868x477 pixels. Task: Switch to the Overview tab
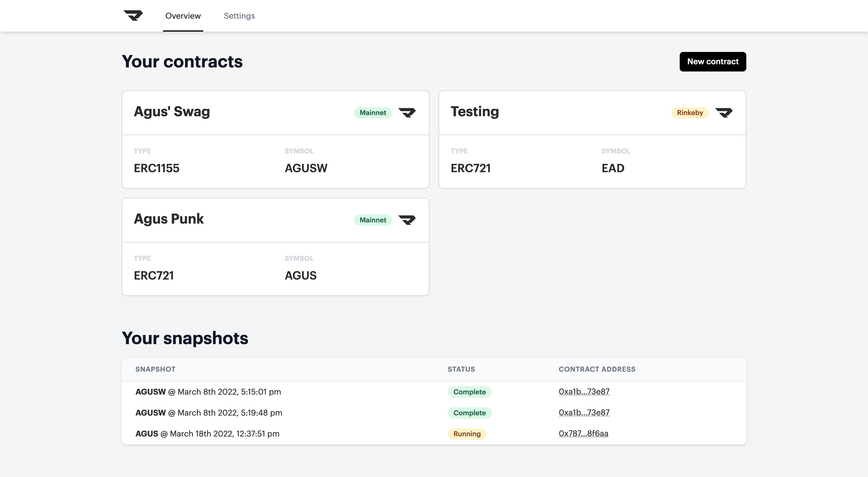(183, 16)
